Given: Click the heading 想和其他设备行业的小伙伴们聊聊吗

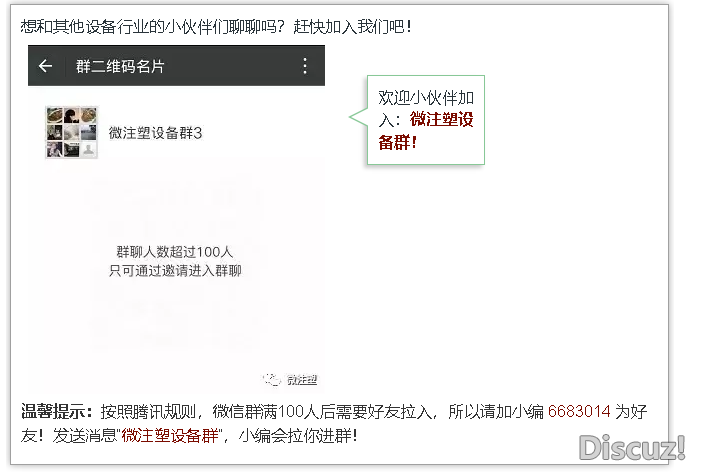Looking at the screenshot, I should coord(152,27).
